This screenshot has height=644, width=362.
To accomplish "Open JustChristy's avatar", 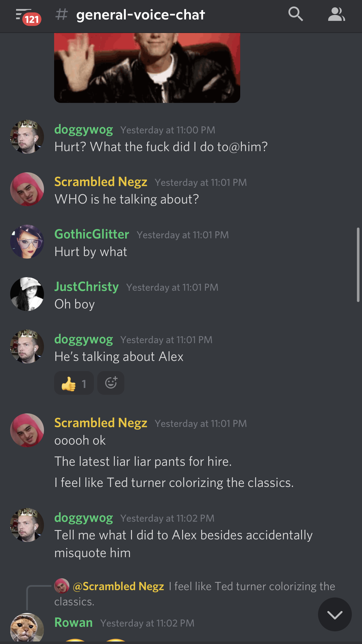I will (x=27, y=294).
